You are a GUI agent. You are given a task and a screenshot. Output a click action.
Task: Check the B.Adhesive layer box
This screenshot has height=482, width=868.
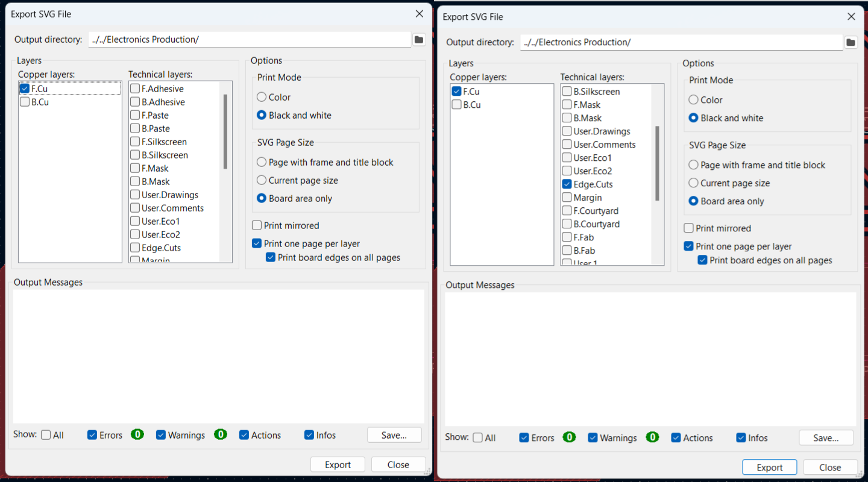pyautogui.click(x=135, y=102)
